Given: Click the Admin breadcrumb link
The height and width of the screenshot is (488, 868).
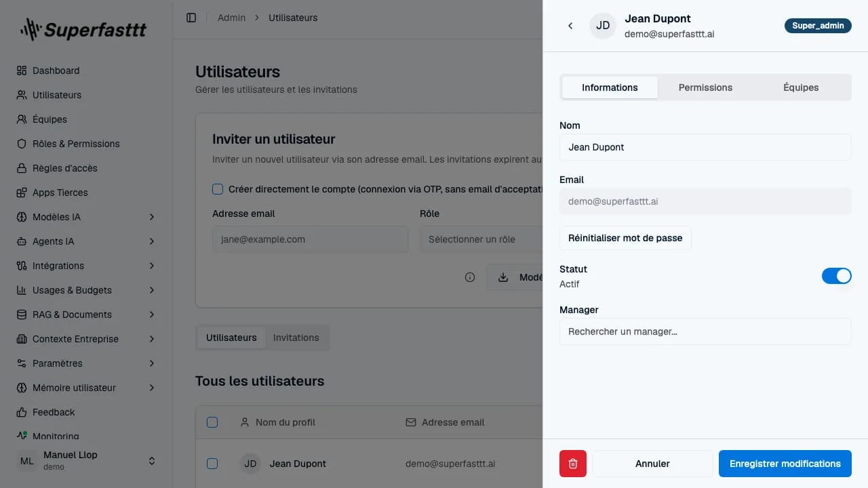Looking at the screenshot, I should pos(231,18).
